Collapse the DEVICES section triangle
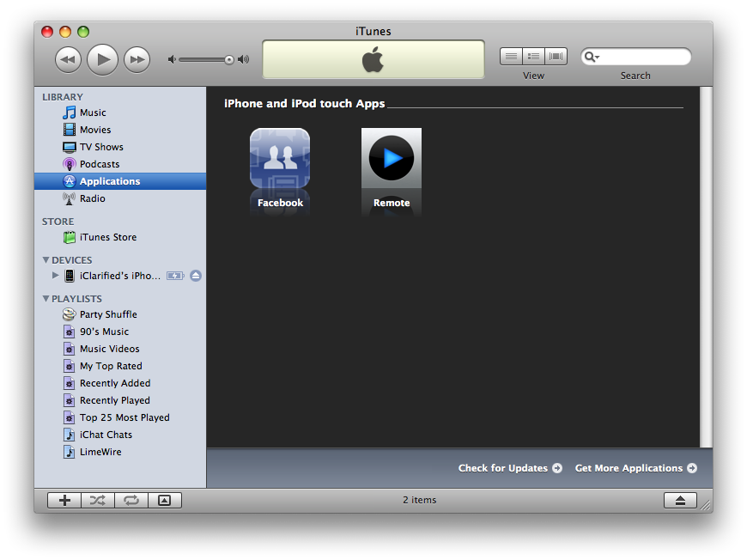 click(x=46, y=259)
